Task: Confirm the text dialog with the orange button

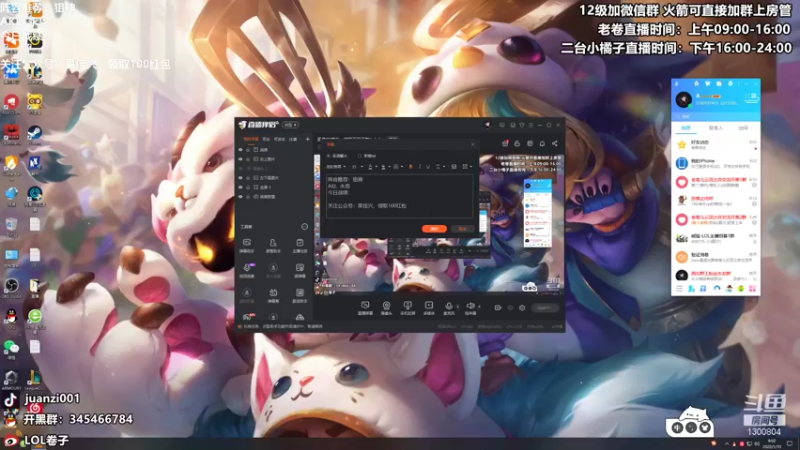Action: click(434, 229)
